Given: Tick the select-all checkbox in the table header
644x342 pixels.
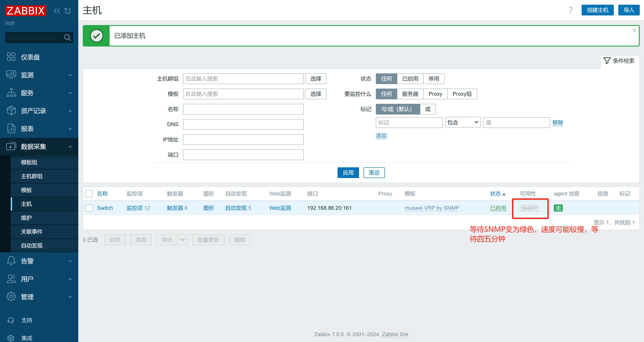Looking at the screenshot, I should tap(89, 193).
